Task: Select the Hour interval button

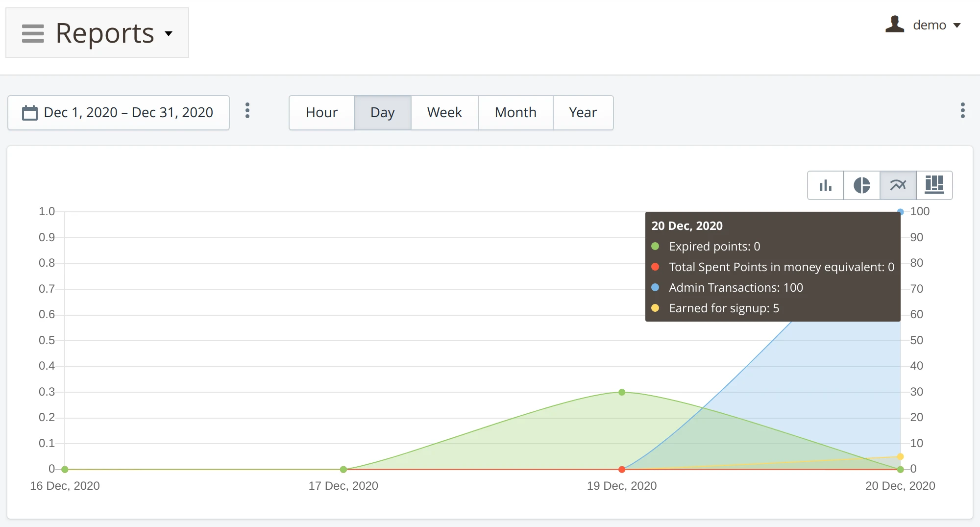Action: pyautogui.click(x=321, y=112)
